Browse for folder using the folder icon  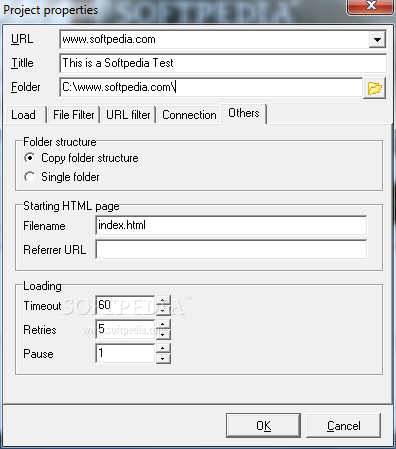click(x=374, y=88)
